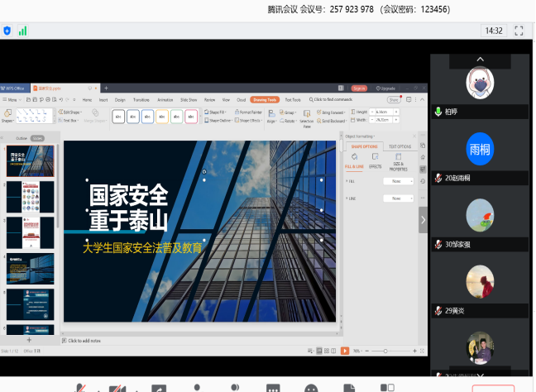Start slideshow with orange play button
Viewport: 536px width, 392px height.
(x=344, y=351)
